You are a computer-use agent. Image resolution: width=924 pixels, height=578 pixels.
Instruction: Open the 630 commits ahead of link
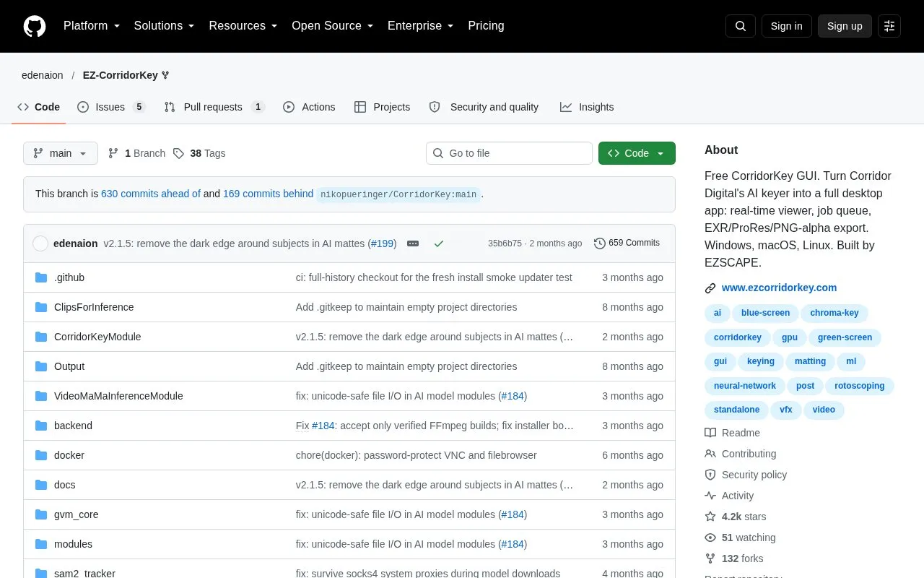tap(151, 194)
